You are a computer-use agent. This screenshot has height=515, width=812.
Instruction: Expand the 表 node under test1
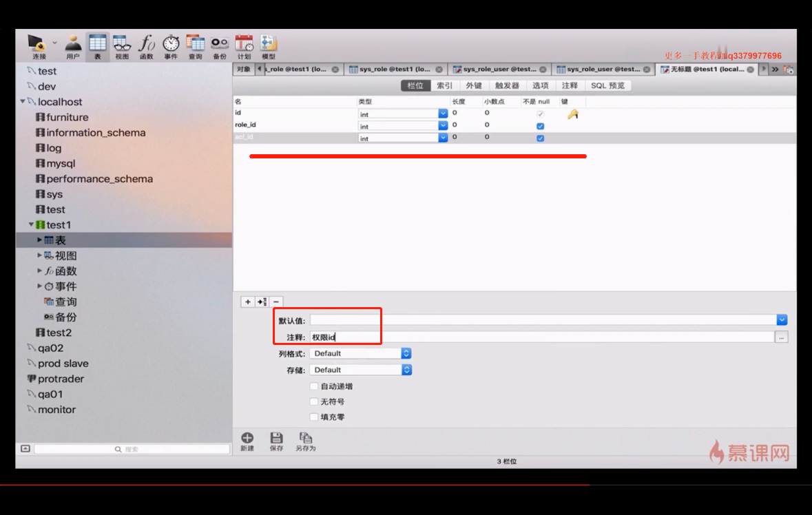[39, 240]
